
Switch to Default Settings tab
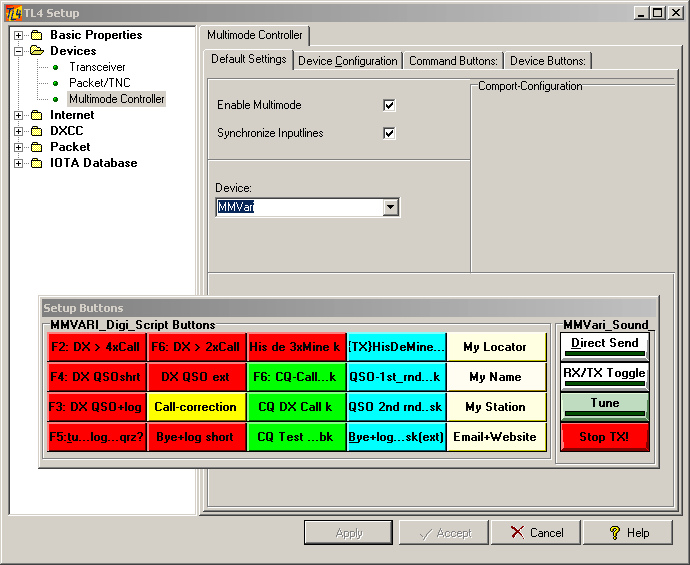coord(249,59)
